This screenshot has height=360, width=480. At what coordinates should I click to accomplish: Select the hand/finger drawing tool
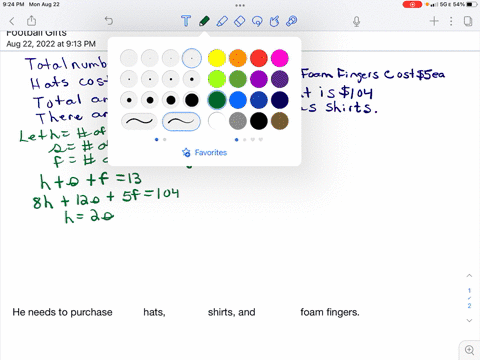(x=274, y=21)
